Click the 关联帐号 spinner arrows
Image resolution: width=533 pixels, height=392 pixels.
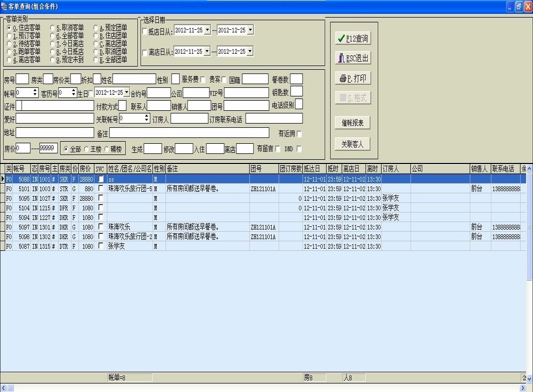pyautogui.click(x=147, y=118)
